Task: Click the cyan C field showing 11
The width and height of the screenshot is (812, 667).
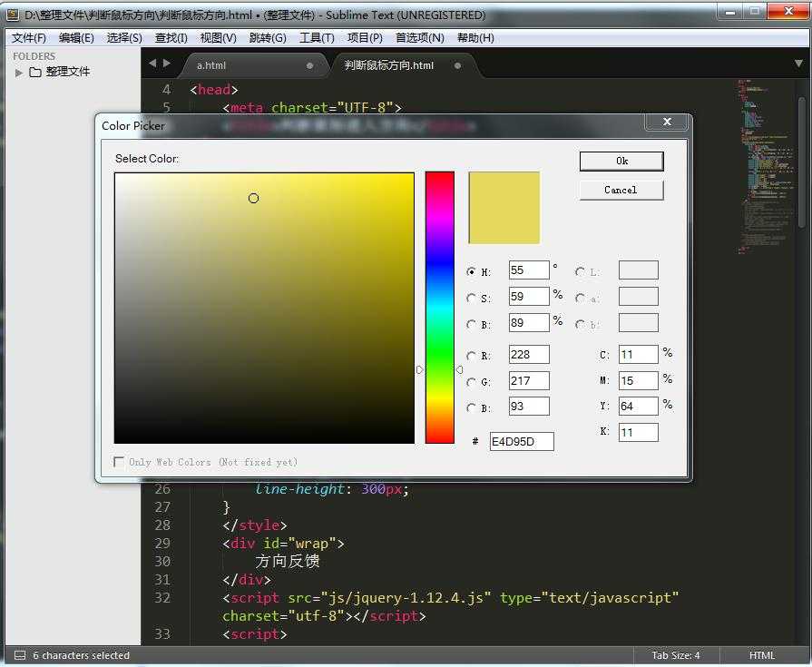Action: tap(639, 355)
